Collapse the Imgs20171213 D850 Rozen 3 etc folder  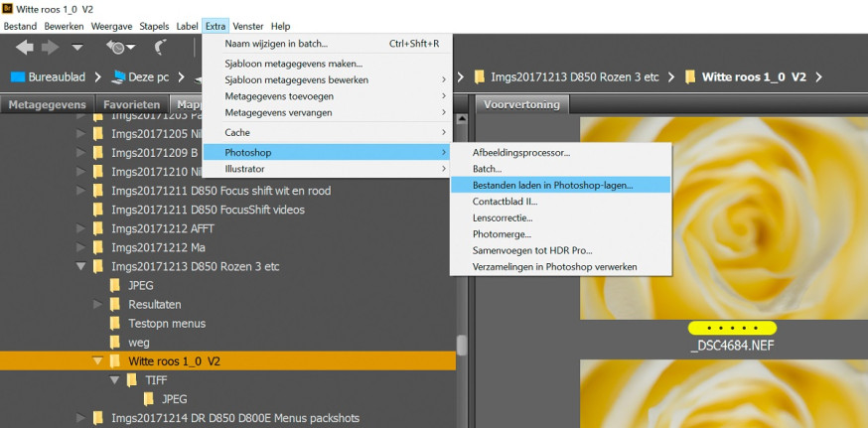pyautogui.click(x=80, y=266)
